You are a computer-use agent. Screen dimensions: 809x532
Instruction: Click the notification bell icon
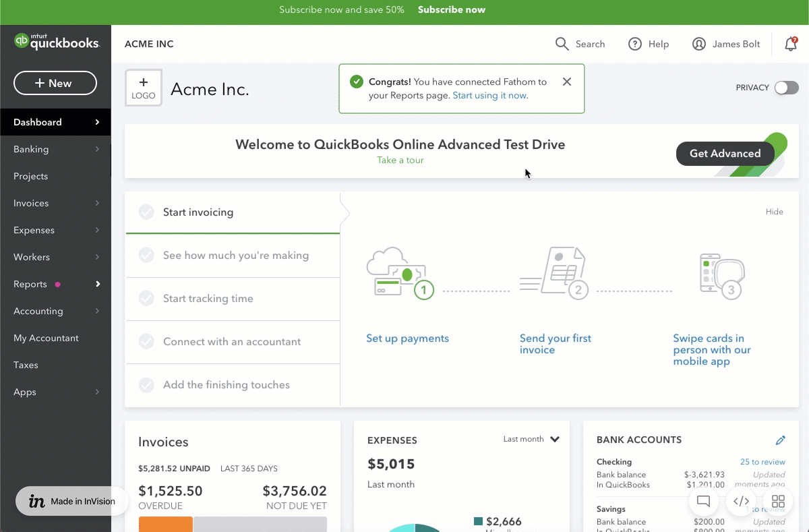790,44
